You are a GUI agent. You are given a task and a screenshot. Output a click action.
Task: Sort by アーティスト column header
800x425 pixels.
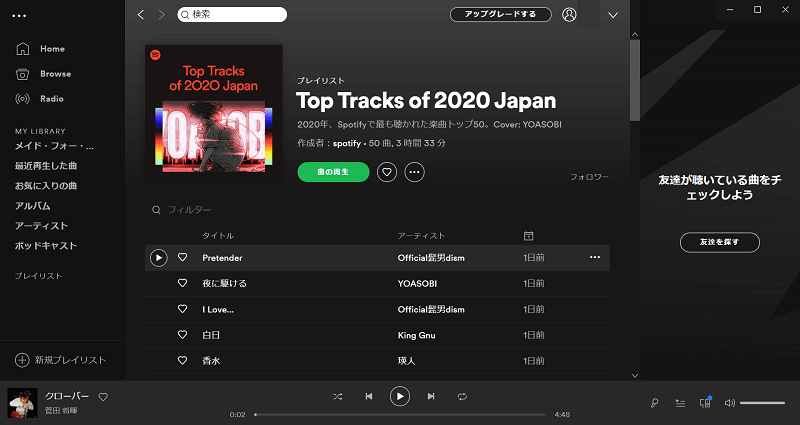(x=421, y=236)
